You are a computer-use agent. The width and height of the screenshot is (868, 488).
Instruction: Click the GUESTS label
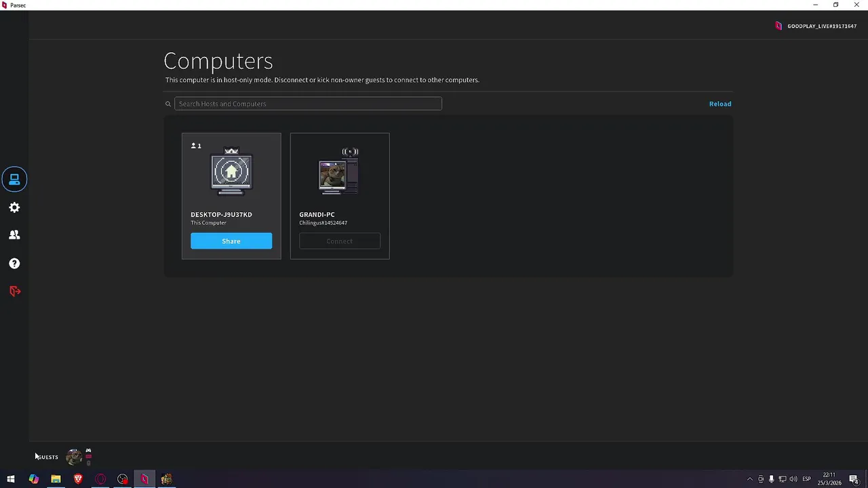coord(47,457)
